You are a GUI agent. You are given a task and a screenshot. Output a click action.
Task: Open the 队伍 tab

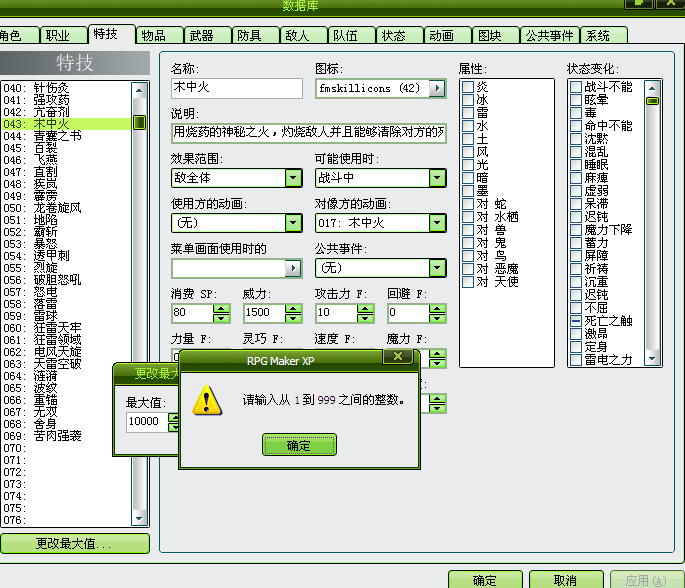point(351,35)
